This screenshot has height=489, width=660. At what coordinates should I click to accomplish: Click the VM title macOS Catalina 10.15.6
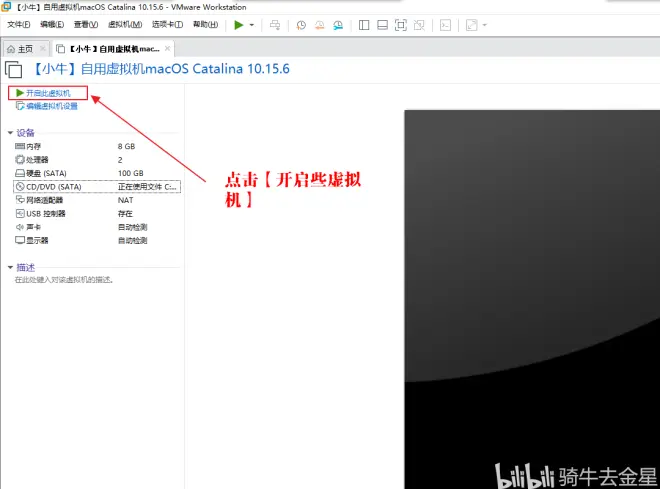[161, 69]
